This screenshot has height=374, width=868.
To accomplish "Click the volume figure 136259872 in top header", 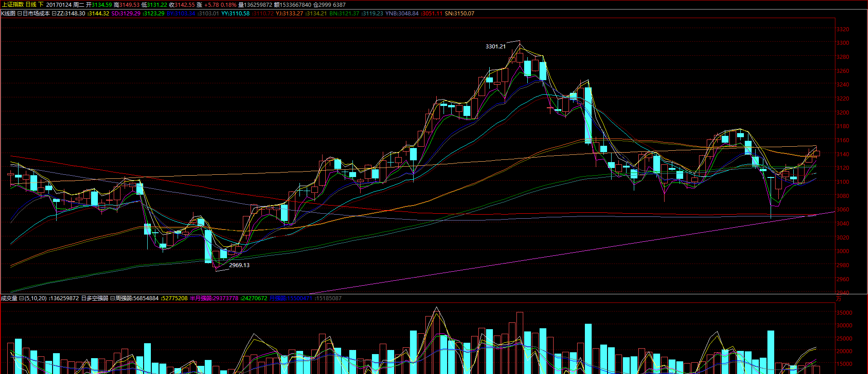I will click(258, 5).
